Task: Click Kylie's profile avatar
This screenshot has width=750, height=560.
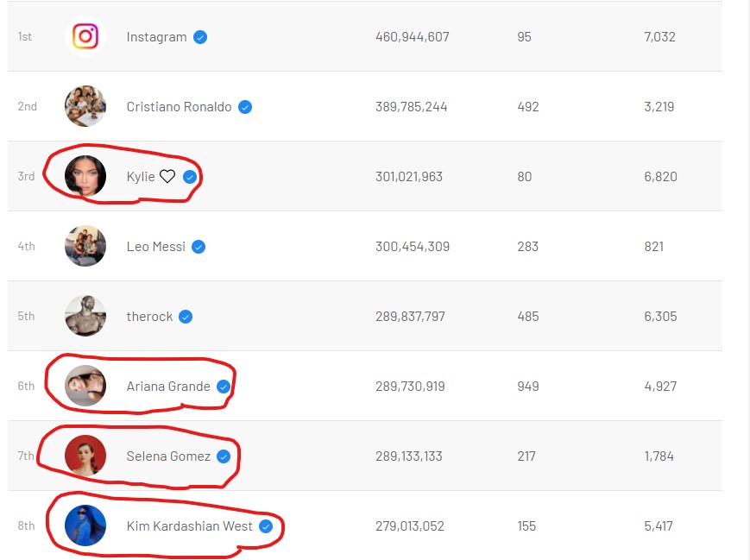Action: click(85, 176)
